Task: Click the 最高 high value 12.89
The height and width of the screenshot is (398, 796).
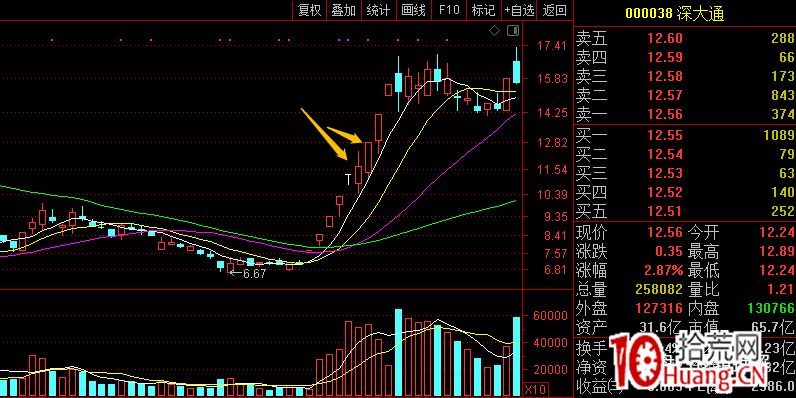Action: pyautogui.click(x=776, y=252)
